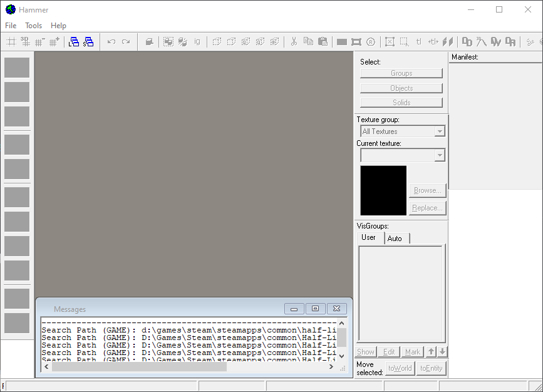The image size is (543, 392).
Task: Click the Objects select button
Action: pyautogui.click(x=401, y=88)
